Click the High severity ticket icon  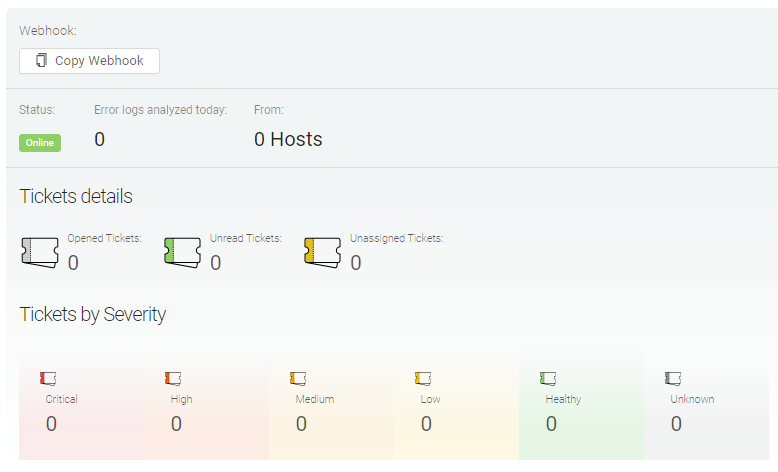172,378
